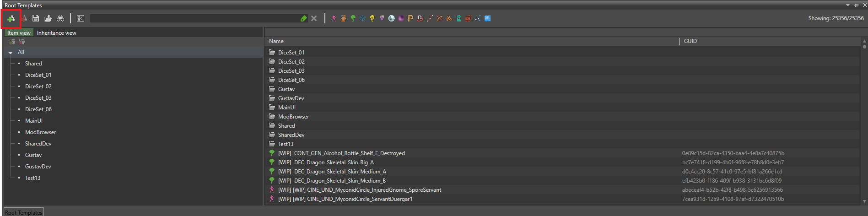The height and width of the screenshot is (216, 868).
Task: Select CINE_UND_MyconidCircle_ServantDuergar1 row
Action: pos(562,199)
